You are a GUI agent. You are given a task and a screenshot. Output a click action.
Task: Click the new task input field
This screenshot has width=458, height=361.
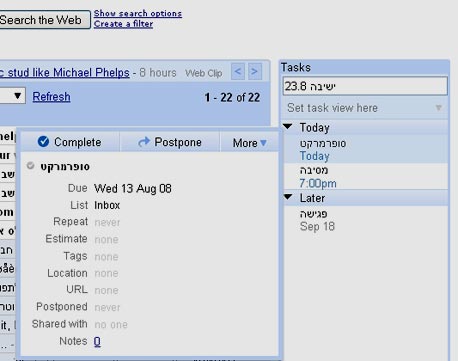tap(365, 86)
